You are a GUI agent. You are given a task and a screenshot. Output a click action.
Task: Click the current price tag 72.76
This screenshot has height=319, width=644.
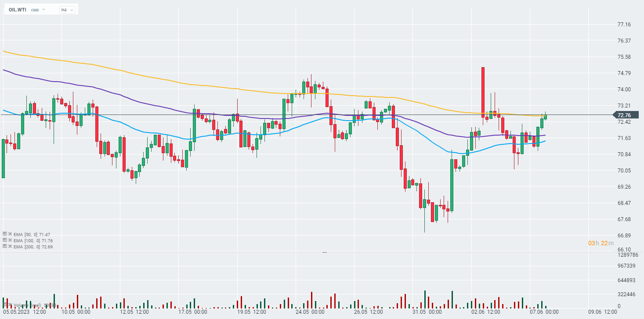coord(624,115)
